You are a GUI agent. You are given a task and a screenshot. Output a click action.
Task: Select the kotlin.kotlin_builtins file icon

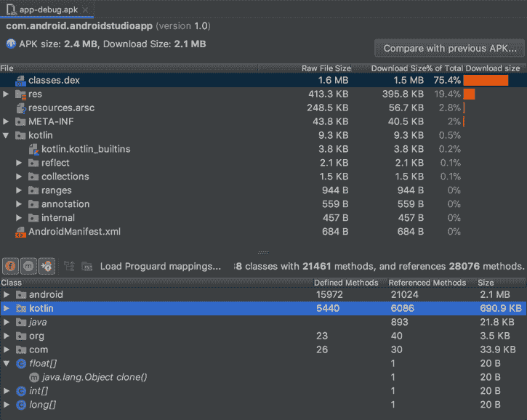(34, 149)
